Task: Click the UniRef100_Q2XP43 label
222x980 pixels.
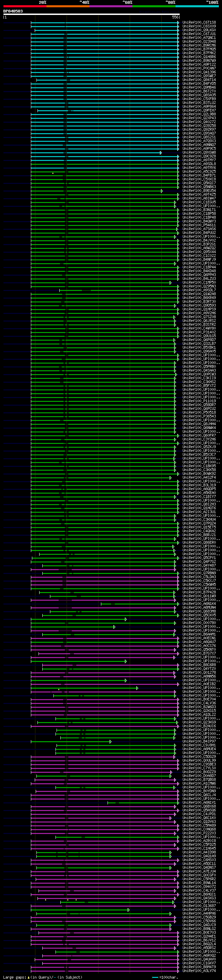Action: pyautogui.click(x=199, y=118)
